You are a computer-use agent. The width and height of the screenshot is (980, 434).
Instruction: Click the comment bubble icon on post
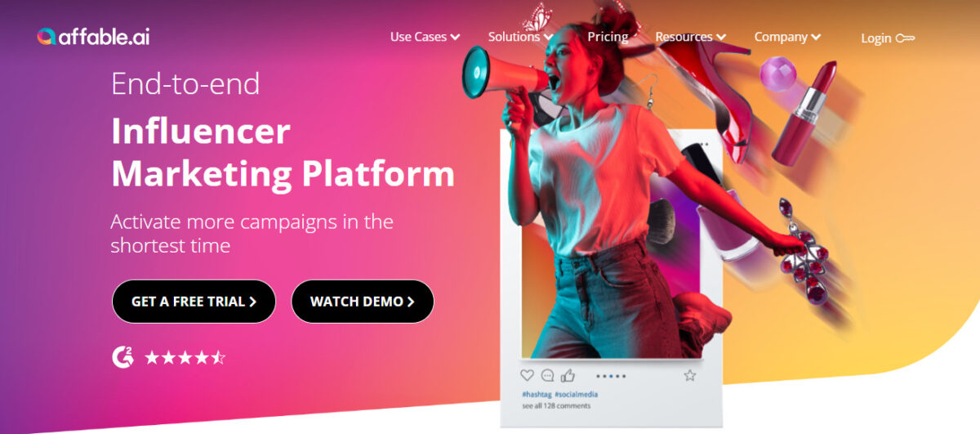[x=547, y=375]
